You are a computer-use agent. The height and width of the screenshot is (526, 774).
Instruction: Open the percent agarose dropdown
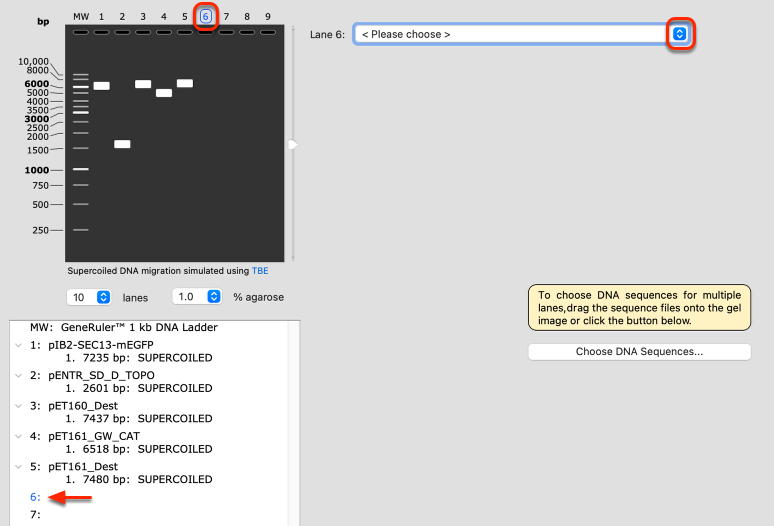pos(214,297)
